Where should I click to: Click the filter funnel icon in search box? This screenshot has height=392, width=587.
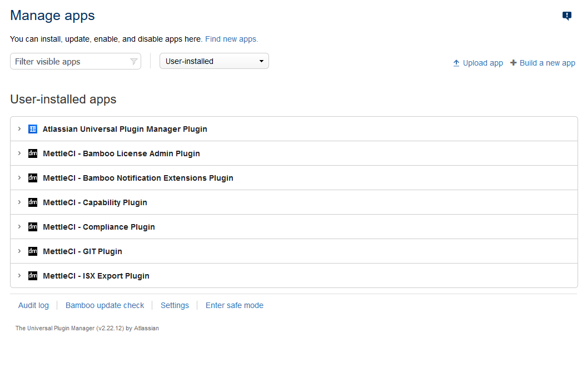coord(133,62)
